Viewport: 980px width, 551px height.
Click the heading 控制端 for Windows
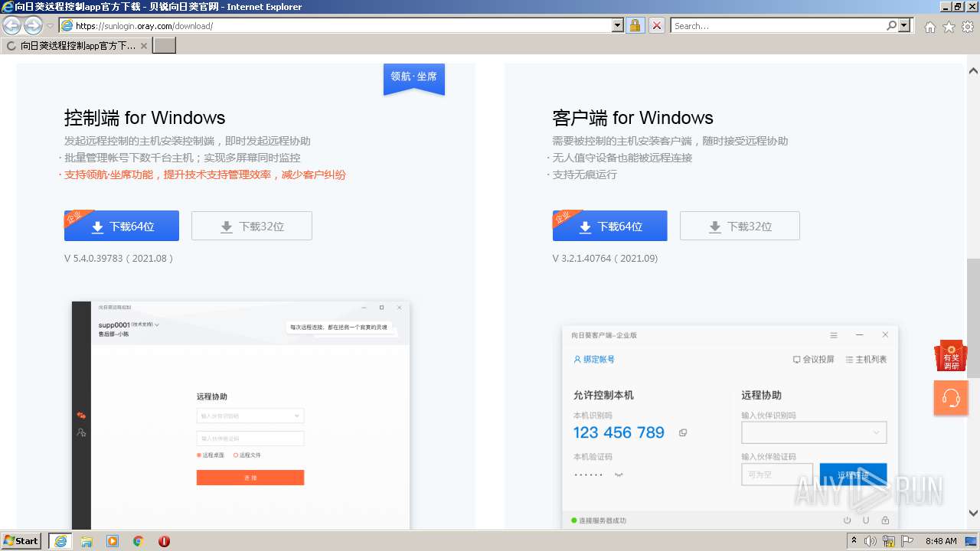point(145,118)
